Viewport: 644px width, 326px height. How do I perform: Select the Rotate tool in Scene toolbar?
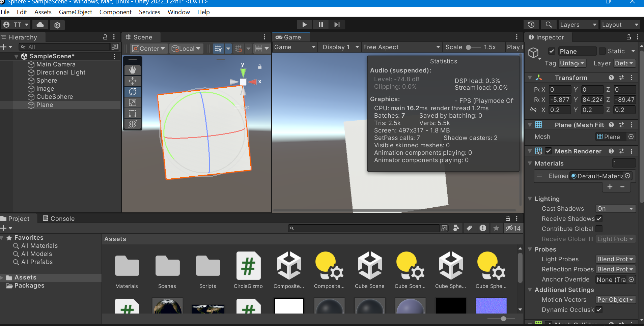tap(133, 92)
